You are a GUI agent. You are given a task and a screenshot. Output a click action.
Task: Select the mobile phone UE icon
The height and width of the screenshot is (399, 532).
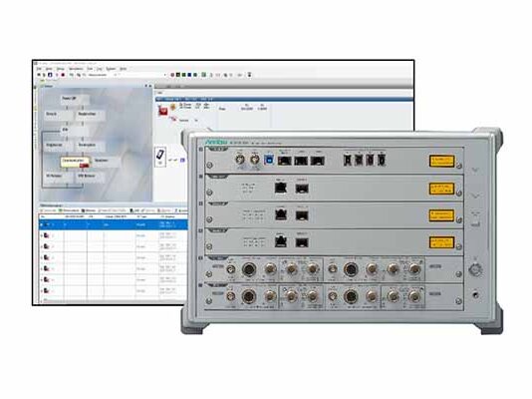click(x=160, y=156)
